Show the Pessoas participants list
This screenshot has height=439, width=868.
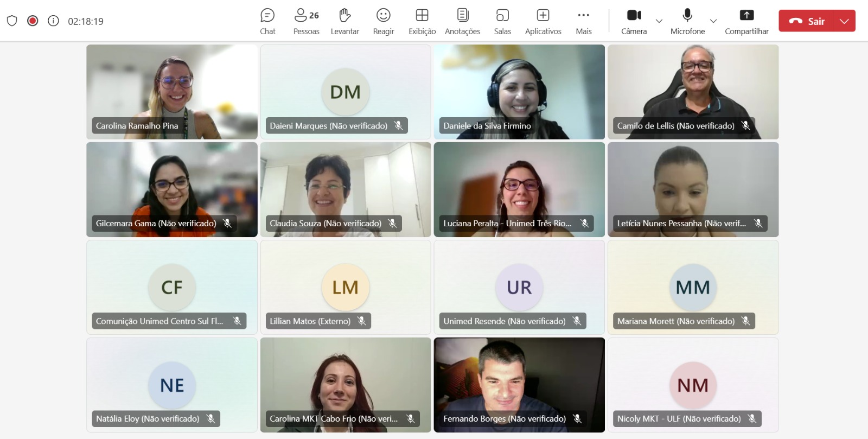(x=306, y=21)
